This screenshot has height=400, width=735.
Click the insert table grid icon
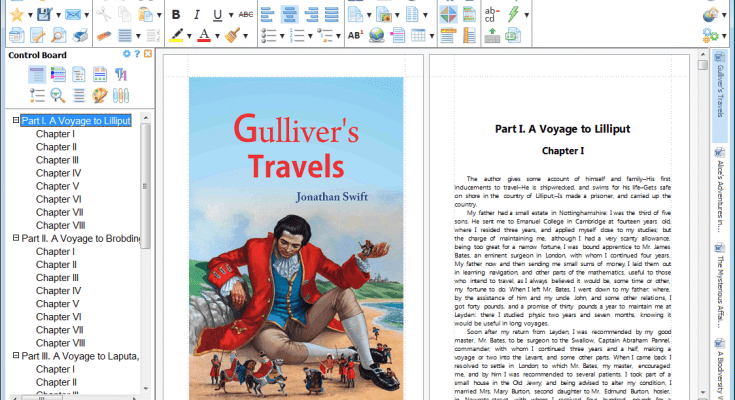[x=418, y=36]
